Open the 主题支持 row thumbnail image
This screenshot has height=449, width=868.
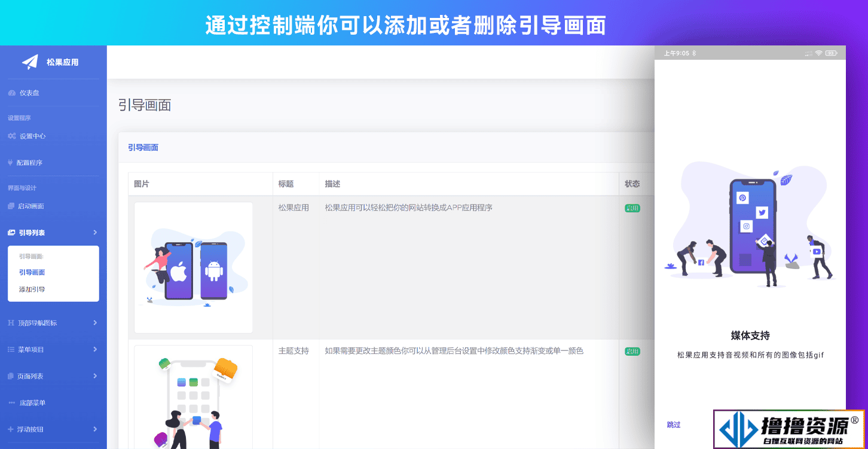click(x=194, y=397)
